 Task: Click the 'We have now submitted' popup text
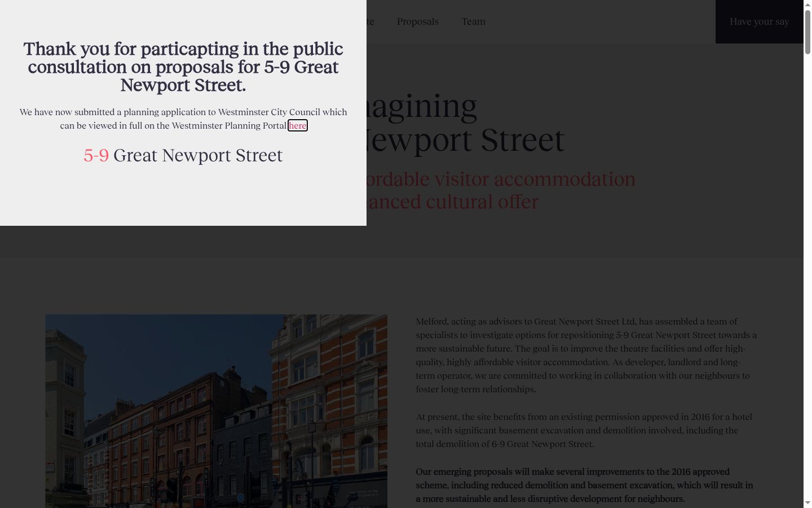point(183,119)
